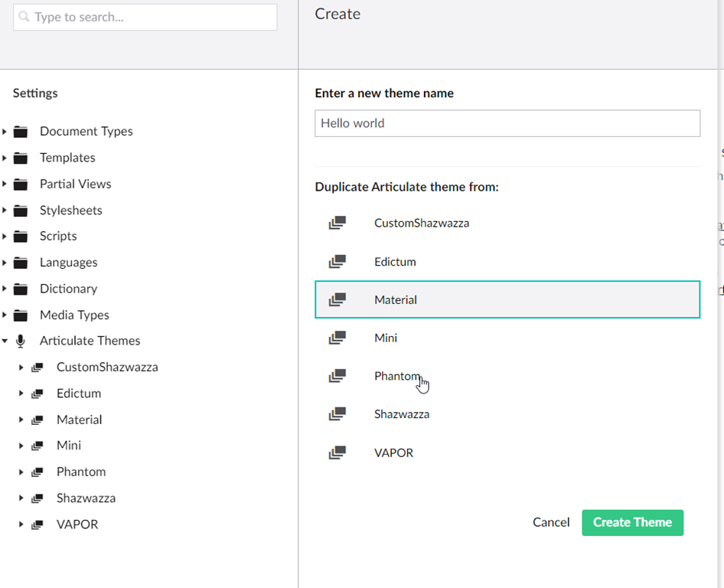Viewport: 724px width, 588px height.
Task: Choose Mini label as duplicate source
Action: 386,338
